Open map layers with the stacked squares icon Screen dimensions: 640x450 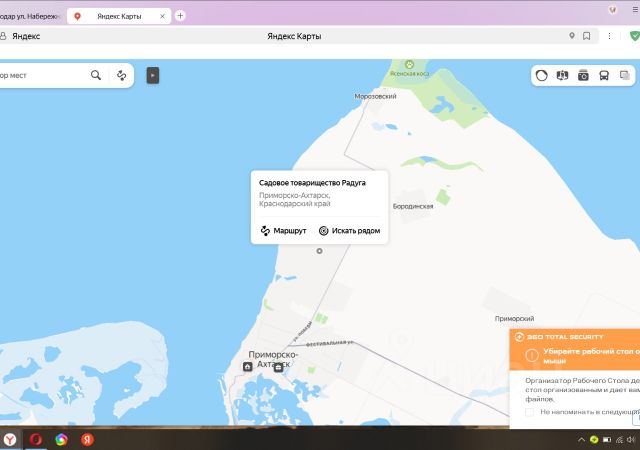624,76
